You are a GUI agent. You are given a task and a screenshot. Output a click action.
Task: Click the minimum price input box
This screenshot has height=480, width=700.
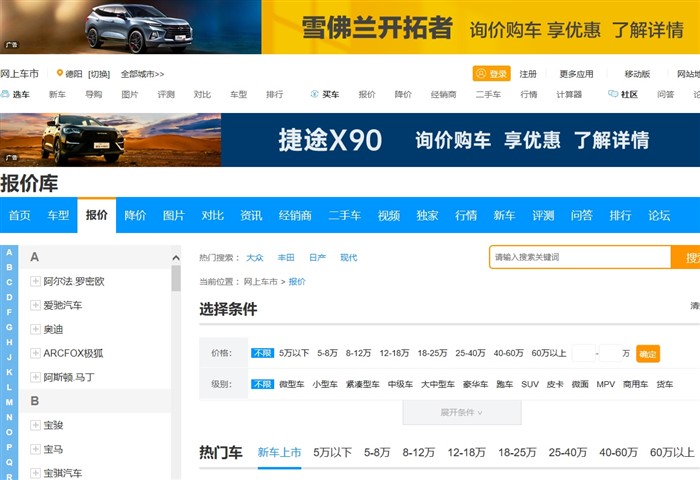(x=583, y=353)
